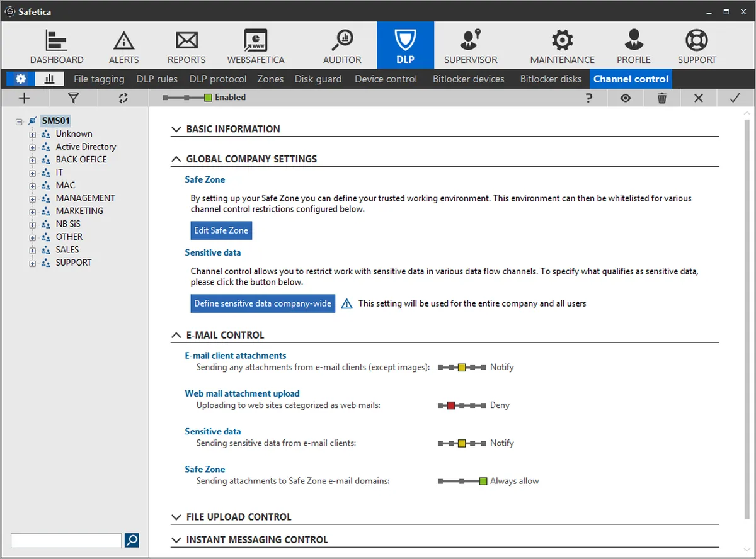The height and width of the screenshot is (559, 756).
Task: Click the tree search input field
Action: pos(66,540)
